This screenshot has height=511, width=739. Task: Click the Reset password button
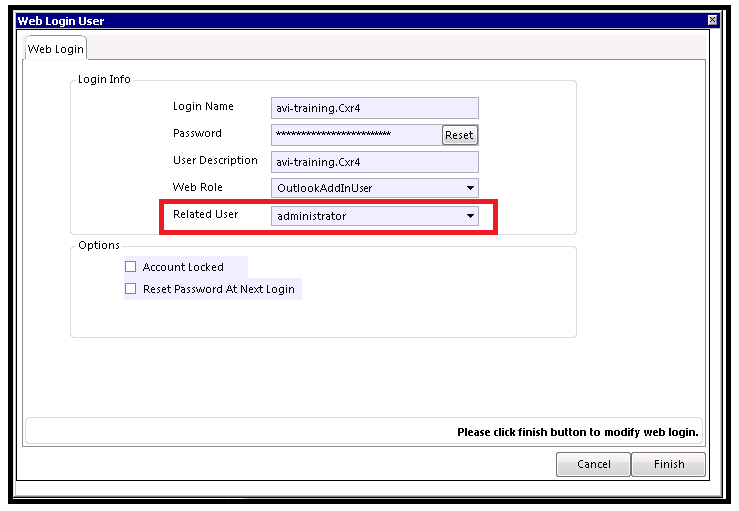click(459, 135)
